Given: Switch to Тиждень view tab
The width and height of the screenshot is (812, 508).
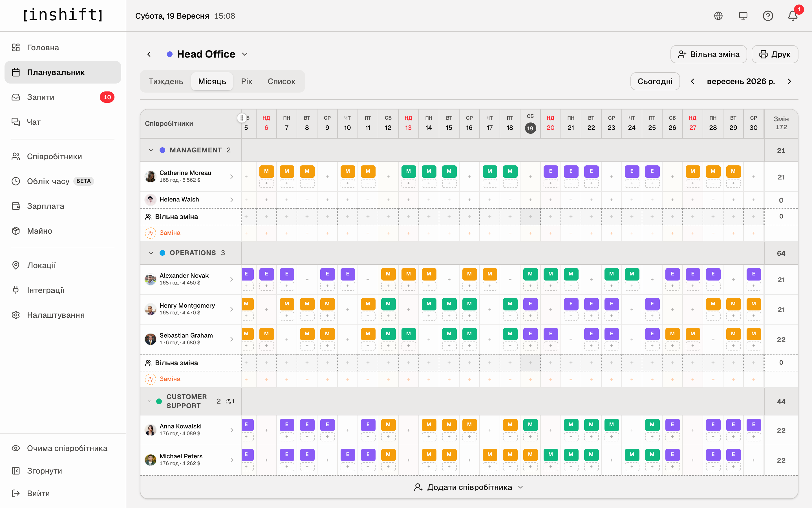Looking at the screenshot, I should (x=166, y=81).
